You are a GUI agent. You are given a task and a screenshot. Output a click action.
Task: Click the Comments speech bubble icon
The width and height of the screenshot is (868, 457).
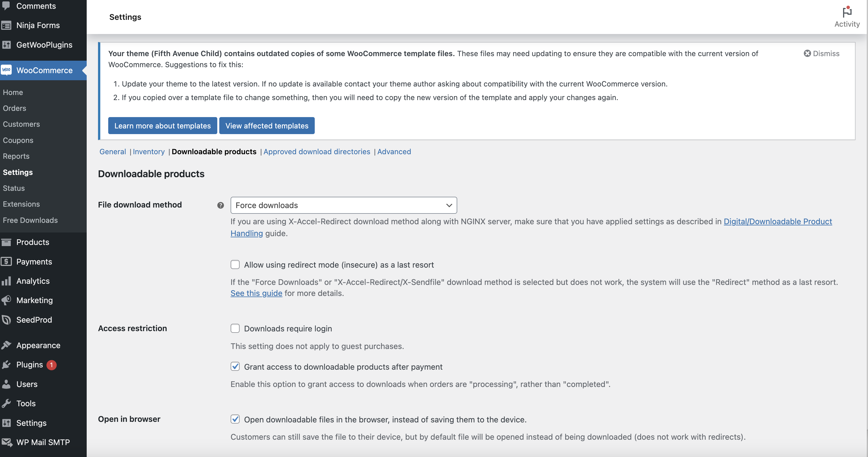click(x=6, y=6)
